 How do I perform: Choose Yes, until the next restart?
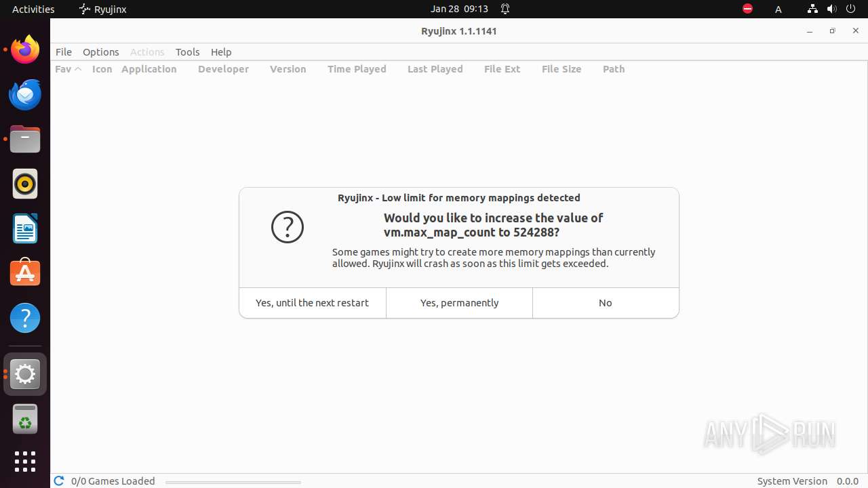pyautogui.click(x=313, y=303)
